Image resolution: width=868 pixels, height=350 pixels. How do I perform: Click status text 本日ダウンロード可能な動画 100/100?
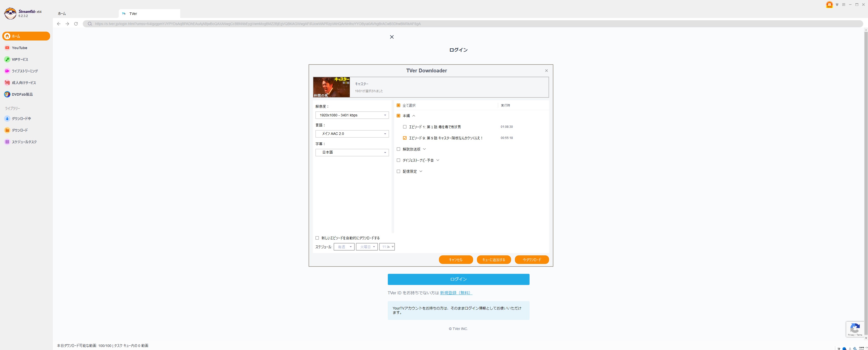pyautogui.click(x=84, y=346)
